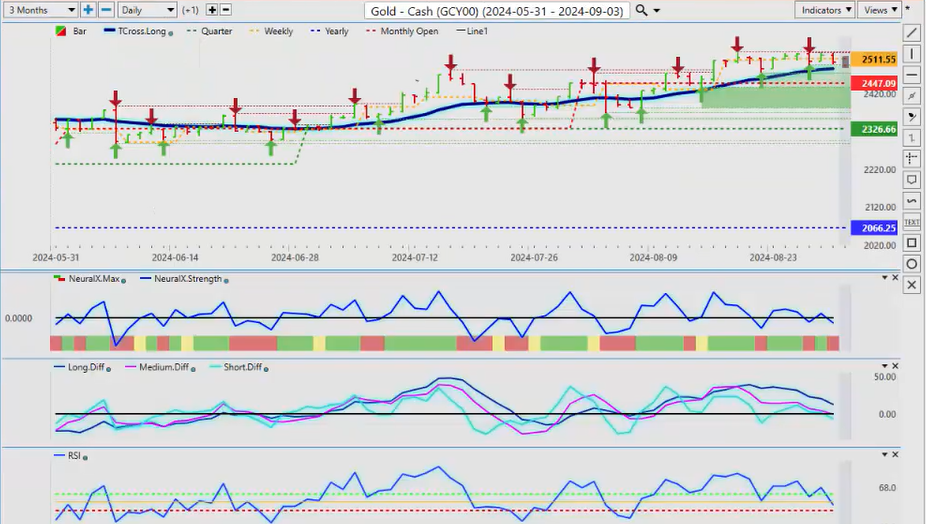The width and height of the screenshot is (926, 524).
Task: Pick the TEXT annotation tool
Action: coord(911,221)
